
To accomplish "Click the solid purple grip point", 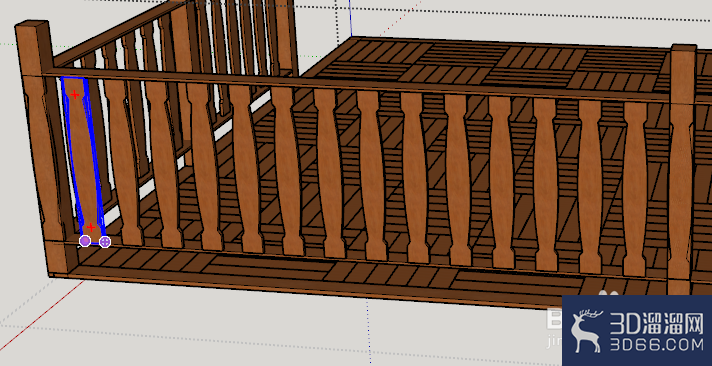I will [85, 241].
